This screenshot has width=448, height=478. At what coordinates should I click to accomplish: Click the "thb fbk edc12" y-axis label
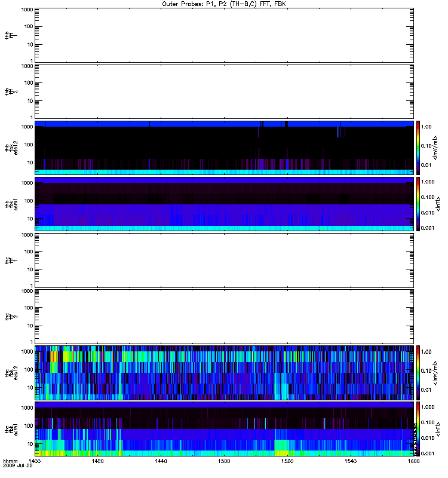(x=11, y=148)
